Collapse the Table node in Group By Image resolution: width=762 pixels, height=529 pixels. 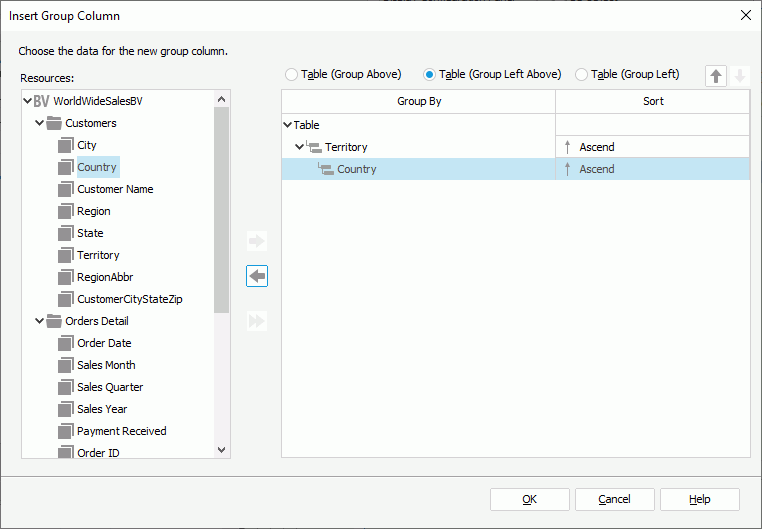coord(288,125)
